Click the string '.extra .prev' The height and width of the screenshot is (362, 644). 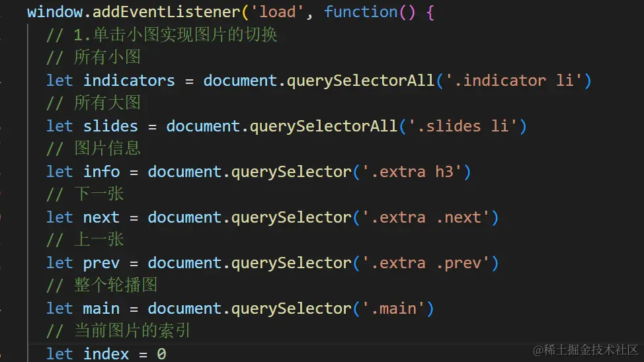coord(426,263)
